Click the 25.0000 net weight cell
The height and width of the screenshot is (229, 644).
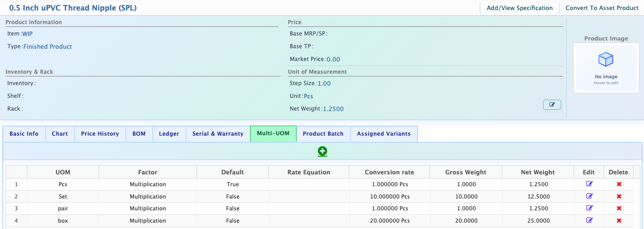click(538, 221)
